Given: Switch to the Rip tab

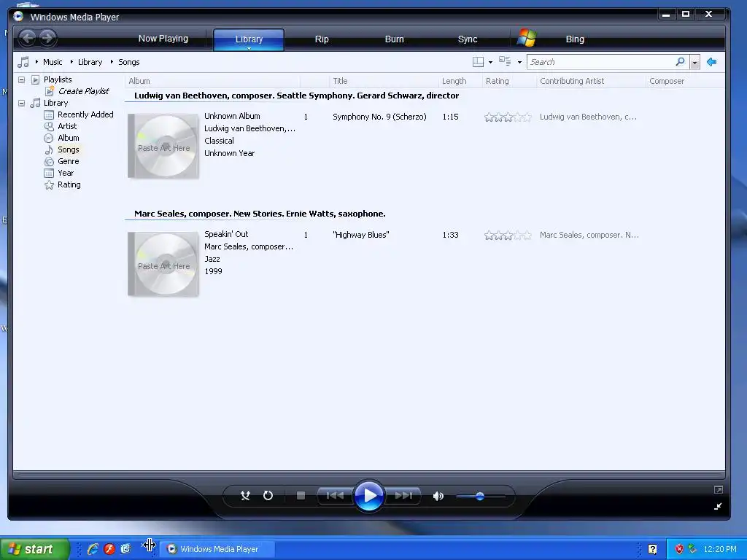Looking at the screenshot, I should pos(322,39).
